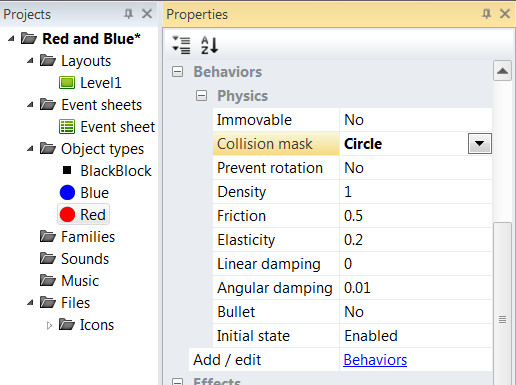The height and width of the screenshot is (385, 516).
Task: Click the Behaviors add/edit link
Action: 375,360
